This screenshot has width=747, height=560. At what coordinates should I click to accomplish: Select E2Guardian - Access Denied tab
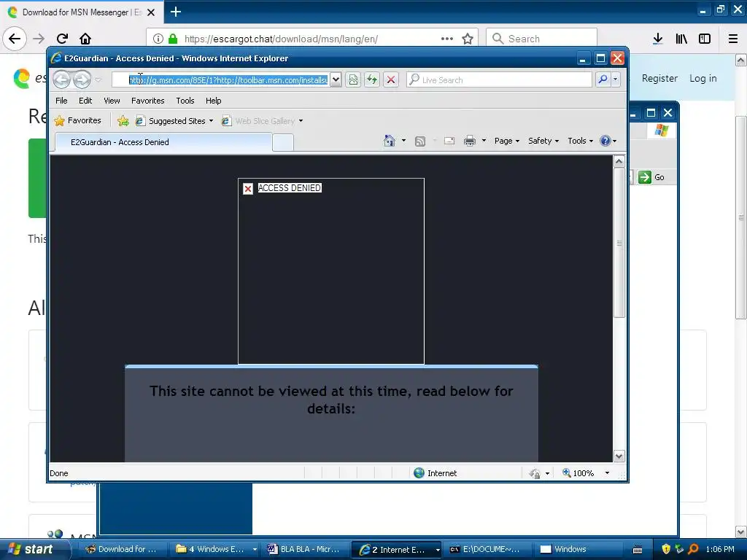[x=163, y=142]
